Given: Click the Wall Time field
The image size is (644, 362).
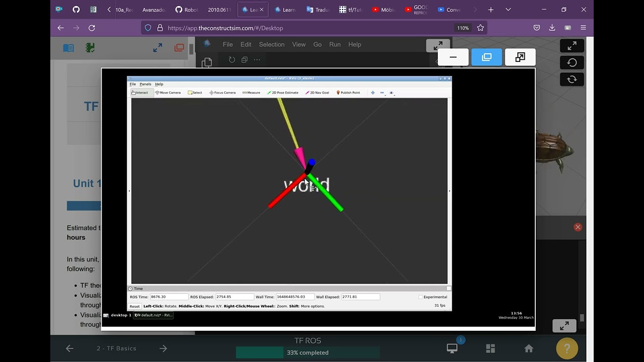Looking at the screenshot, I should point(295,297).
